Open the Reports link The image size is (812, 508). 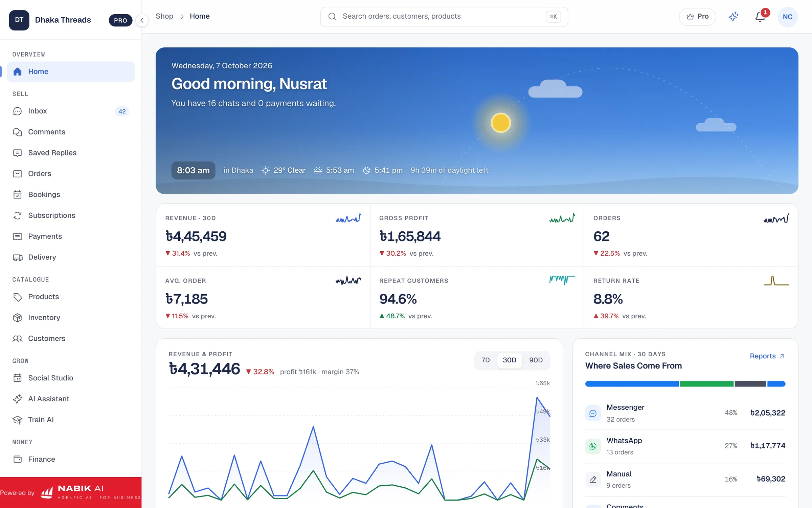pos(767,356)
